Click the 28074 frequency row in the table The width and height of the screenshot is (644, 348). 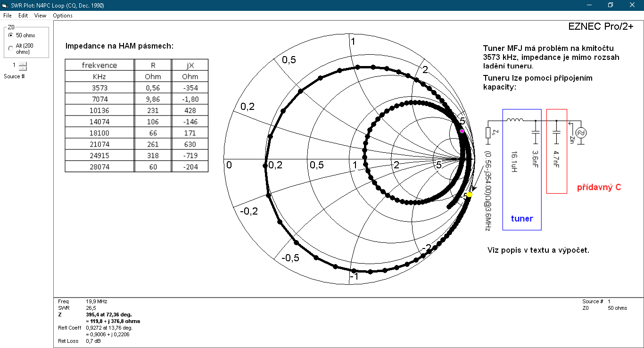pos(99,167)
